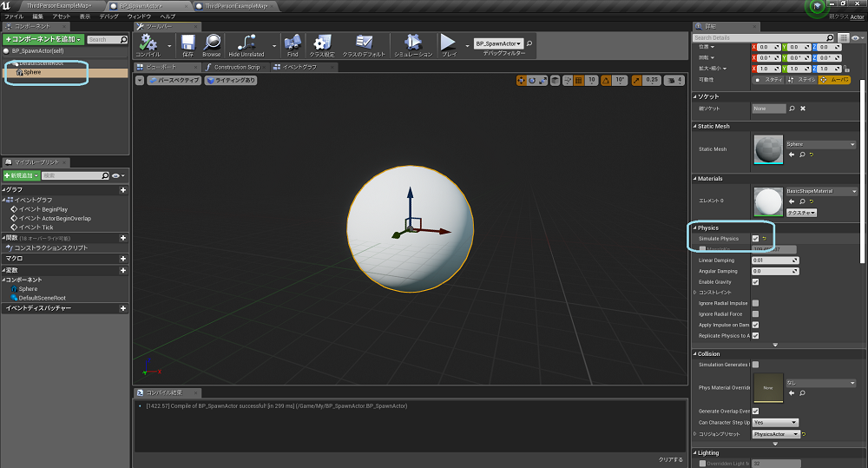868x468 pixels.
Task: Toggle the Ignore Radial Force checkbox
Action: coord(755,314)
